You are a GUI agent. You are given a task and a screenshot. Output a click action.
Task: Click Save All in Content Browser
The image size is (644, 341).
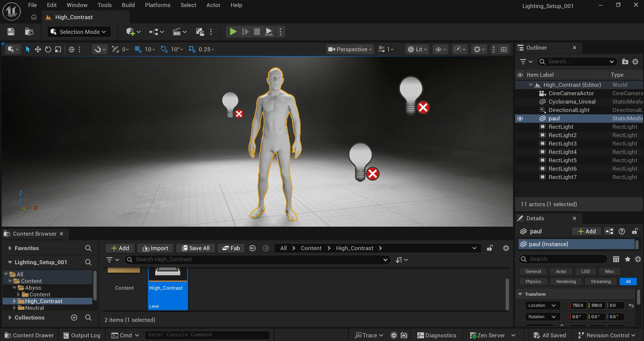tap(195, 248)
